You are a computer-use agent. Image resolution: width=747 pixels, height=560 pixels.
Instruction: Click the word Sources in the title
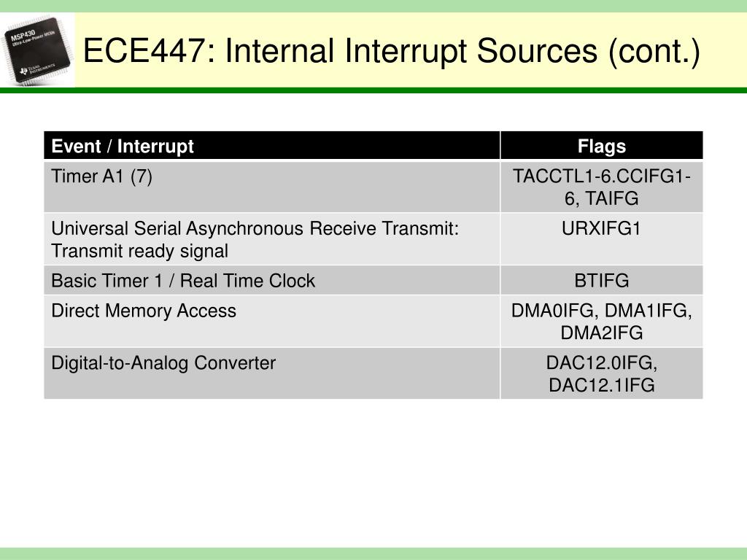(537, 50)
